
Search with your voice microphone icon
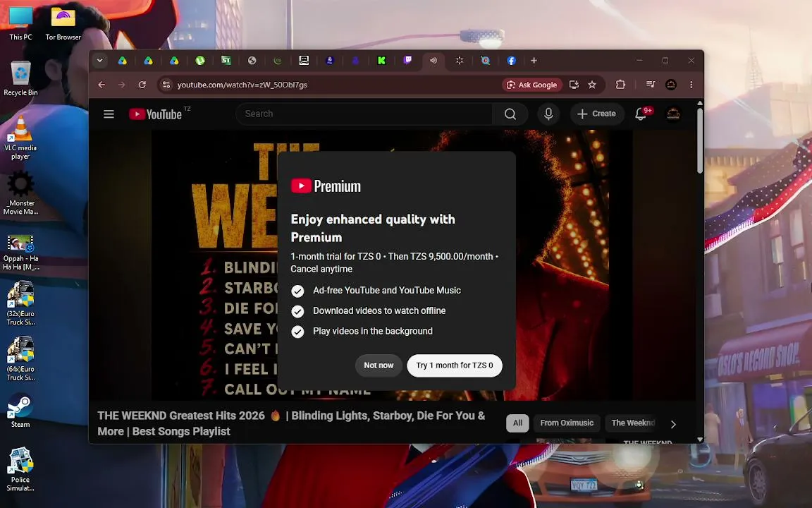click(x=548, y=114)
